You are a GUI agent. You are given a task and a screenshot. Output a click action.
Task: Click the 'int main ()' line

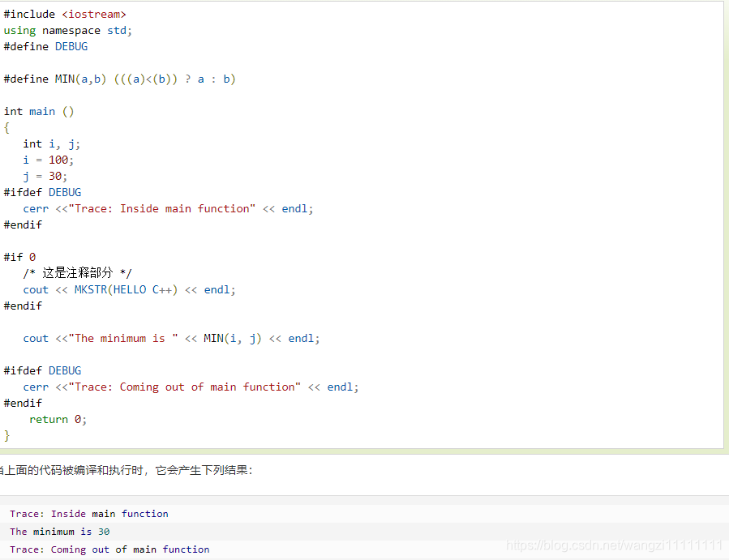[x=39, y=112]
